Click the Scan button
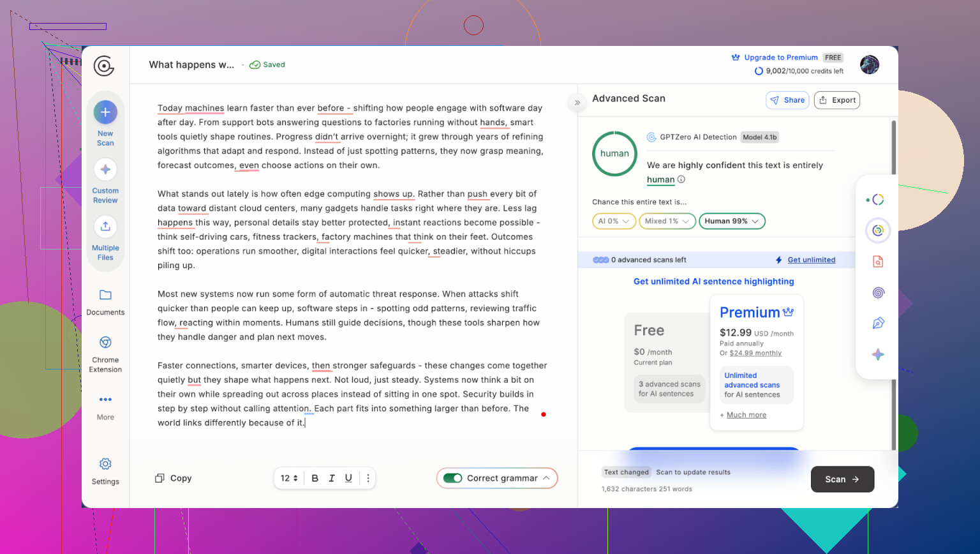Viewport: 980px width, 554px height. [842, 479]
